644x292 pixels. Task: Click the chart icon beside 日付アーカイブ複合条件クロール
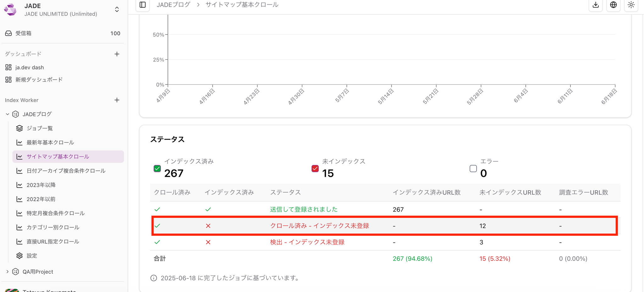click(x=19, y=171)
